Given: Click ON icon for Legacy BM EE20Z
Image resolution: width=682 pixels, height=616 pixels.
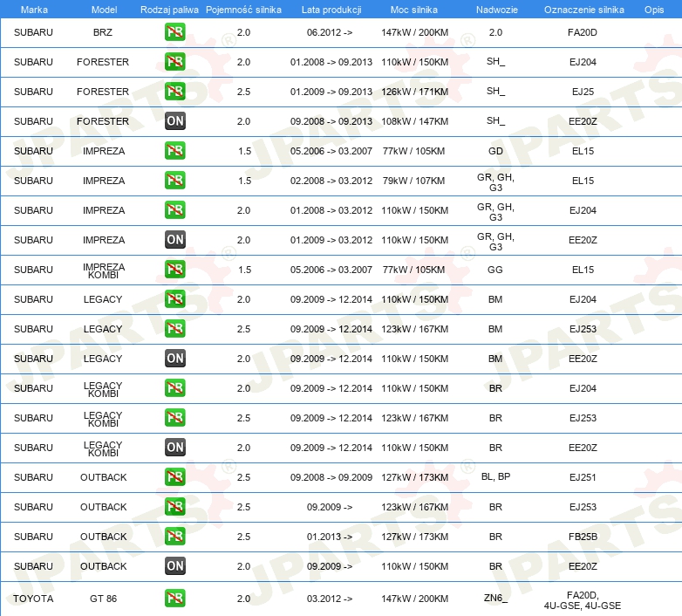Looking at the screenshot, I should 174,358.
